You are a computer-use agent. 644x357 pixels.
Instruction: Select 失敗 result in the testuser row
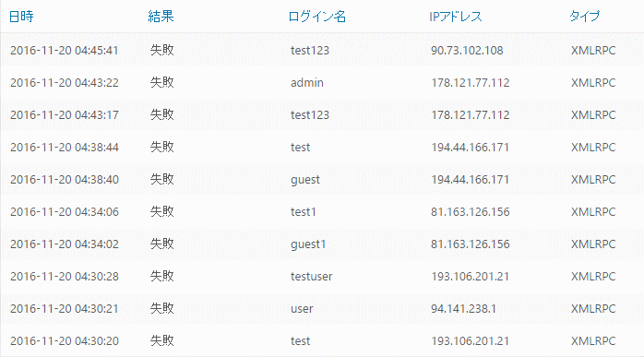pyautogui.click(x=161, y=276)
